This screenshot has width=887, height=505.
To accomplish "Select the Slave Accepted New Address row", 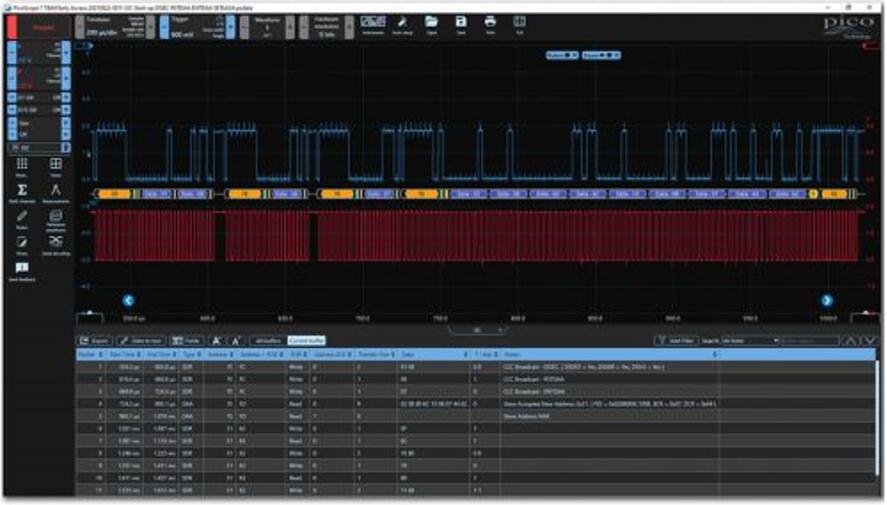I will [476, 404].
